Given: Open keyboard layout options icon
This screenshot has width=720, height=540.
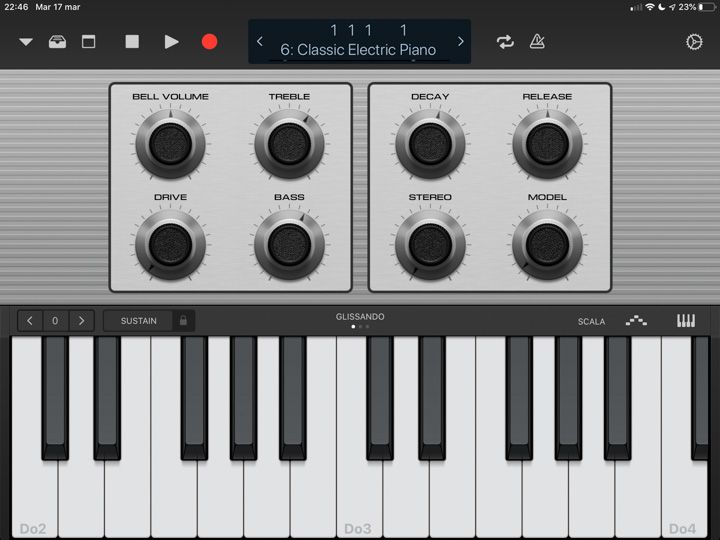Looking at the screenshot, I should pos(686,321).
